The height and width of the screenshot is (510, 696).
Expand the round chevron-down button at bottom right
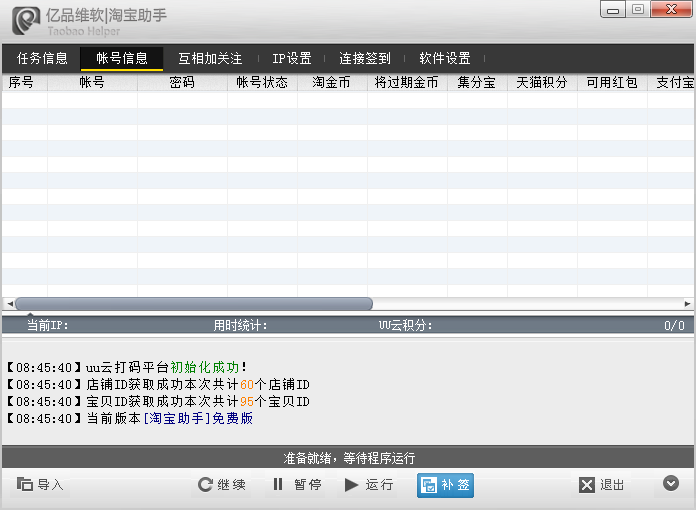671,484
